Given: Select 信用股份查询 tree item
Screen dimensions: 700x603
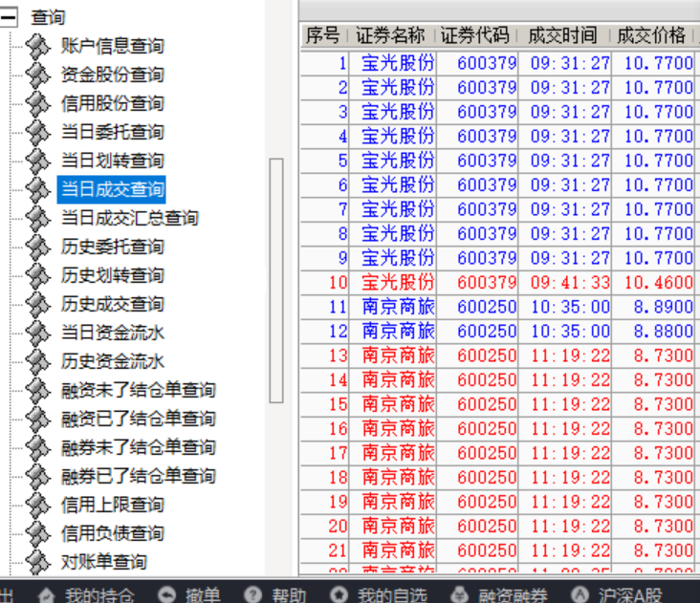Looking at the screenshot, I should 113,103.
